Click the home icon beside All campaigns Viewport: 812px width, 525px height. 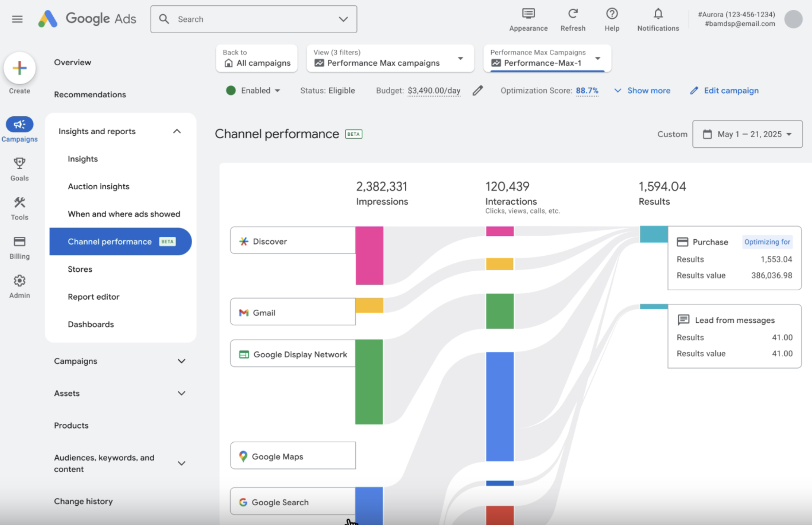coord(229,63)
